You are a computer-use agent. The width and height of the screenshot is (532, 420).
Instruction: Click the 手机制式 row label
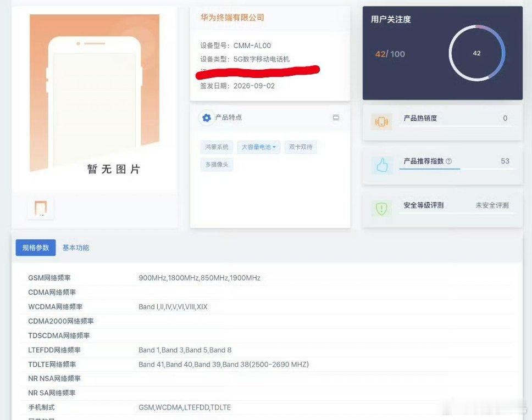[41, 407]
